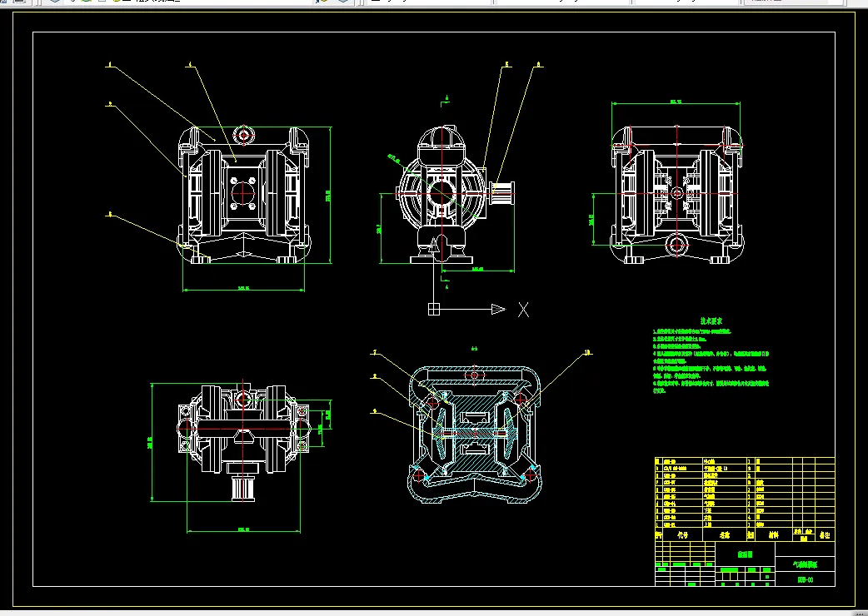This screenshot has height=616, width=868.
Task: Select the green assembly drawing label in title block
Action: tap(745, 554)
